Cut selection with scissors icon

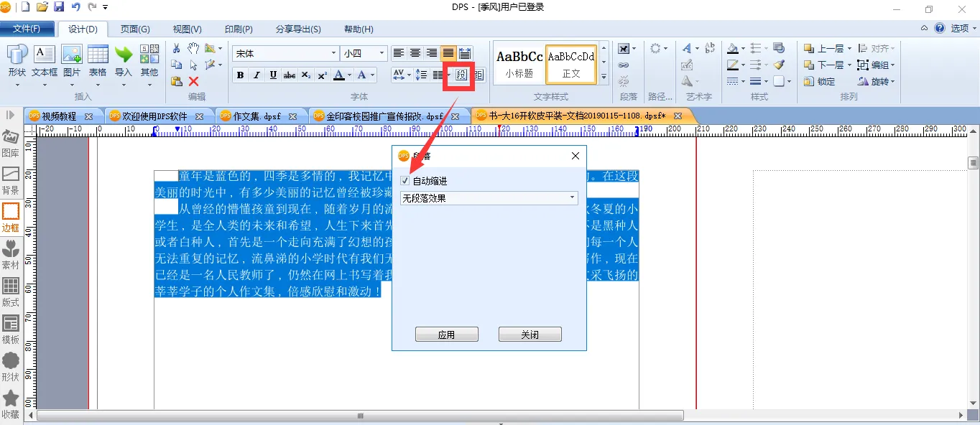coord(177,48)
